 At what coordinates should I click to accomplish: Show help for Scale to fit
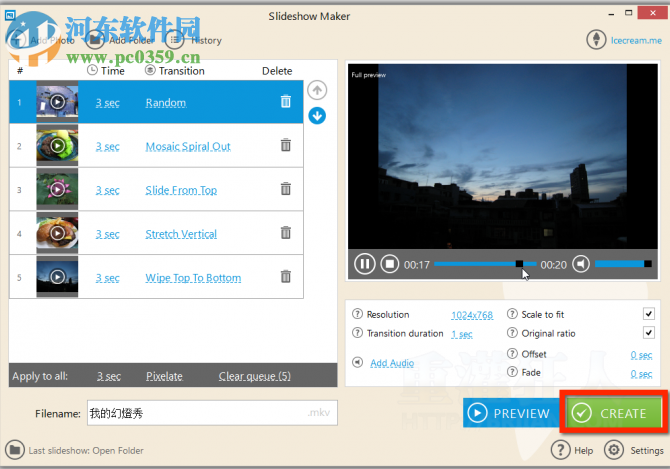[x=512, y=314]
